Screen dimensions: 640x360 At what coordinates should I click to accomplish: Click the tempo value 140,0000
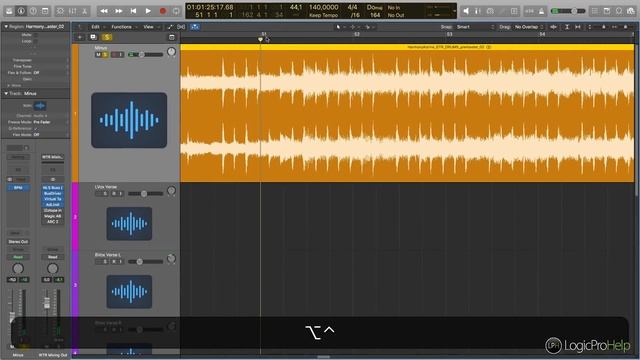pos(324,7)
